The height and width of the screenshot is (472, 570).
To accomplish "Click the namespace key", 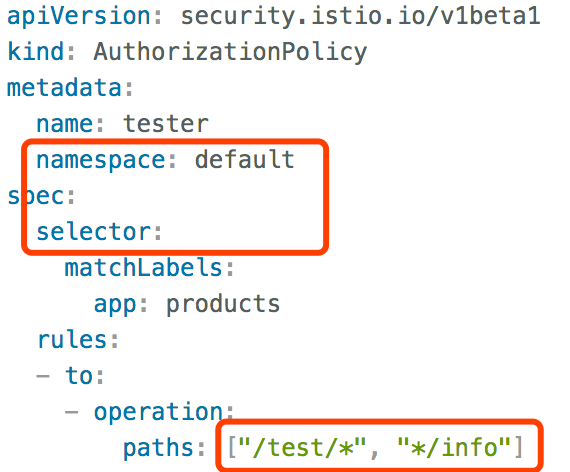I will [101, 161].
